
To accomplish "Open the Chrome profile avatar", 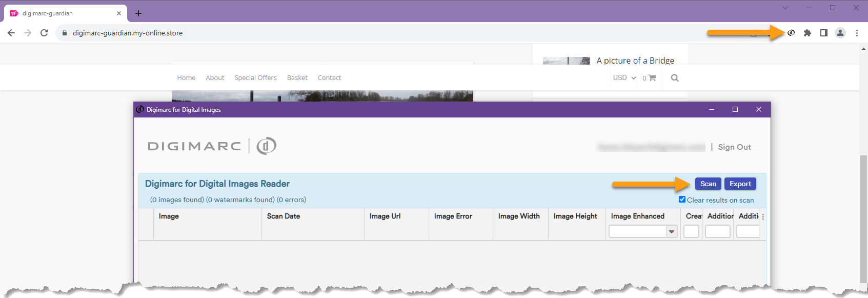I will coord(840,33).
